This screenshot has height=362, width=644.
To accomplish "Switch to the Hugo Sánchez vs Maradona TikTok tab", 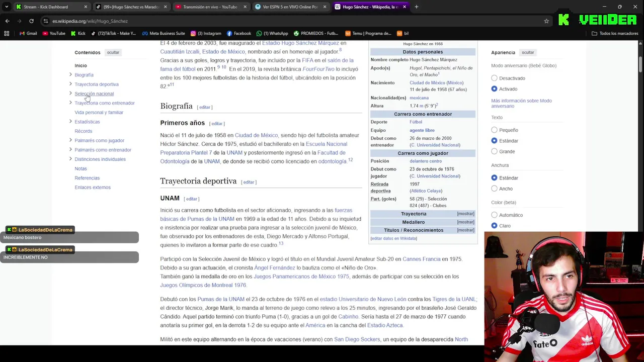I will click(x=131, y=7).
